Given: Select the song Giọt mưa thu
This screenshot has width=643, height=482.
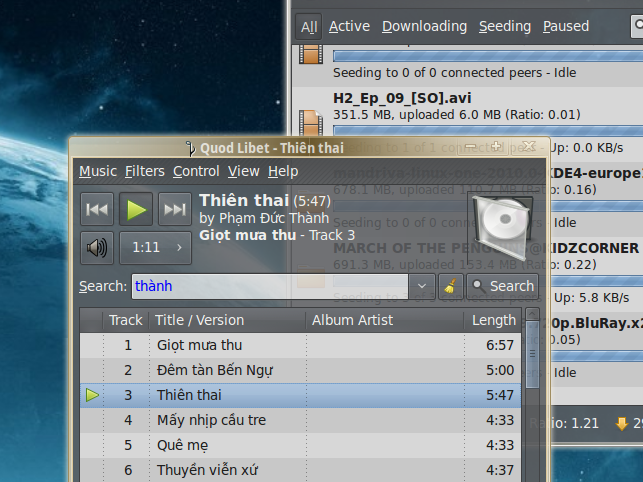Looking at the screenshot, I should 300,345.
